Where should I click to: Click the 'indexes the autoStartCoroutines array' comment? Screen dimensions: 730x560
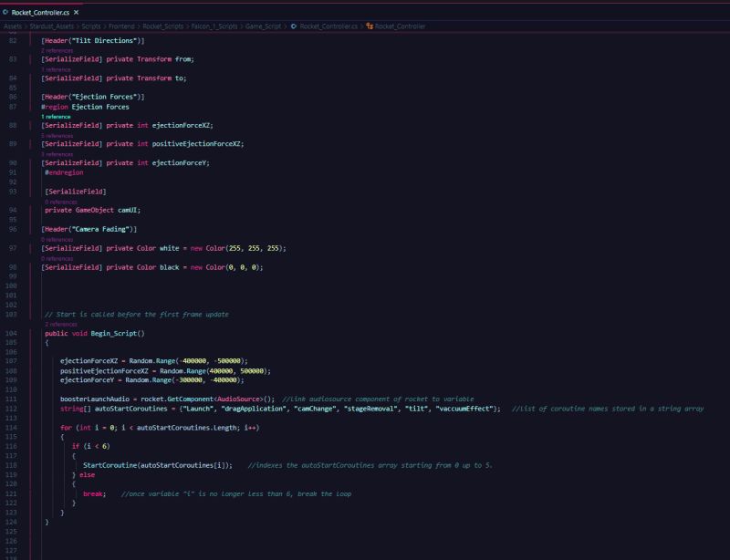tap(370, 465)
